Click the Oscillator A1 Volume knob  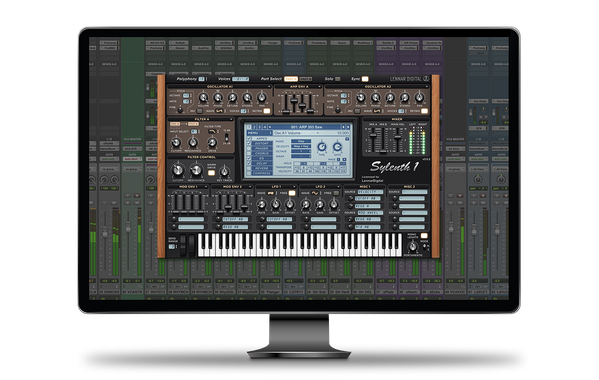[203, 98]
